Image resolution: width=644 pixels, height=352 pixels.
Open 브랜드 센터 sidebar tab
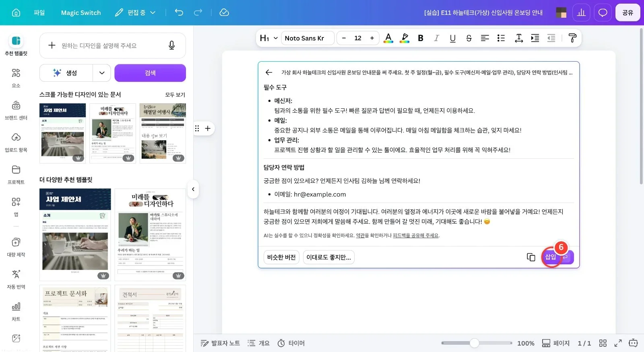pos(16,110)
